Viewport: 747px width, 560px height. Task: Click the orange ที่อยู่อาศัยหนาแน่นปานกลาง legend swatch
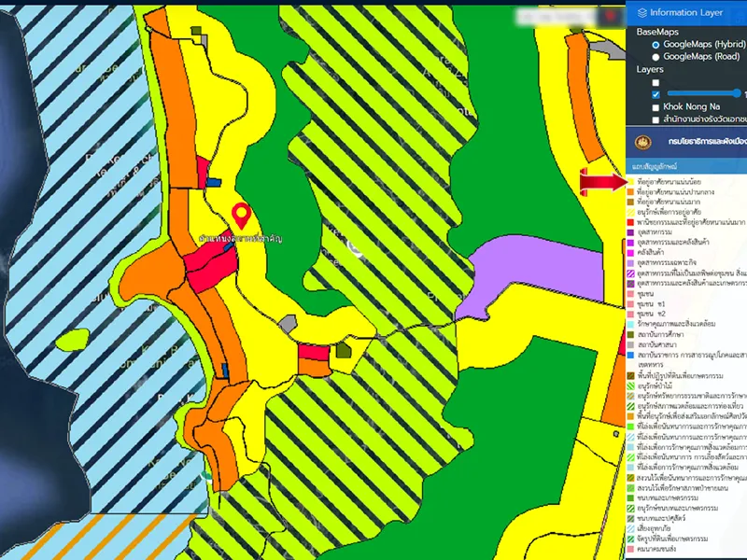[x=631, y=190]
